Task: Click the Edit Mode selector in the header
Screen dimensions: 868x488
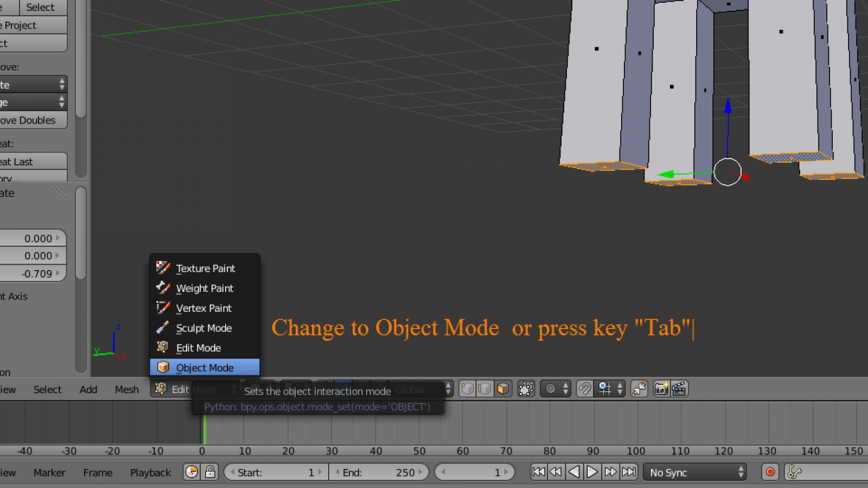Action: coord(195,389)
